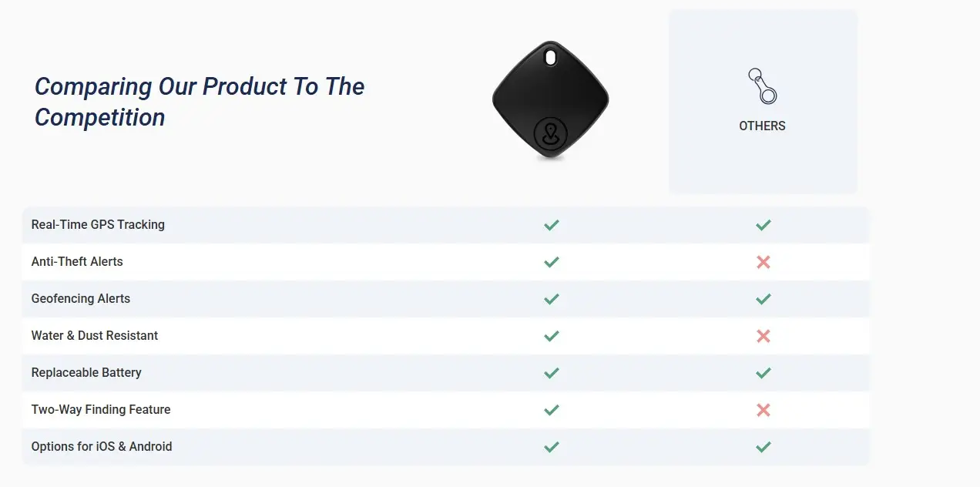
Task: Click the keychain tracker icon above Others
Action: (762, 86)
